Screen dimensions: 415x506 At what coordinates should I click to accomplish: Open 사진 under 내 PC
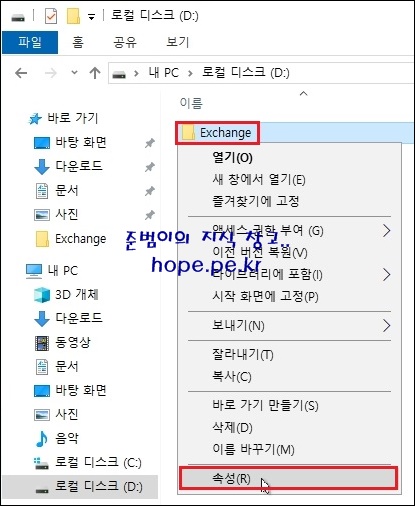[x=67, y=414]
